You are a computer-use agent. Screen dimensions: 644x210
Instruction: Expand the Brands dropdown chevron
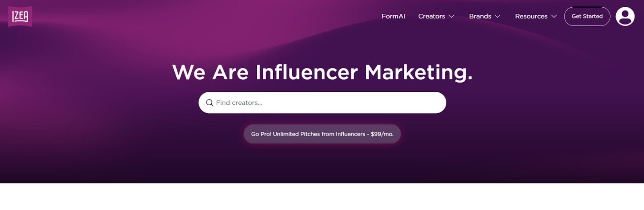pos(497,17)
